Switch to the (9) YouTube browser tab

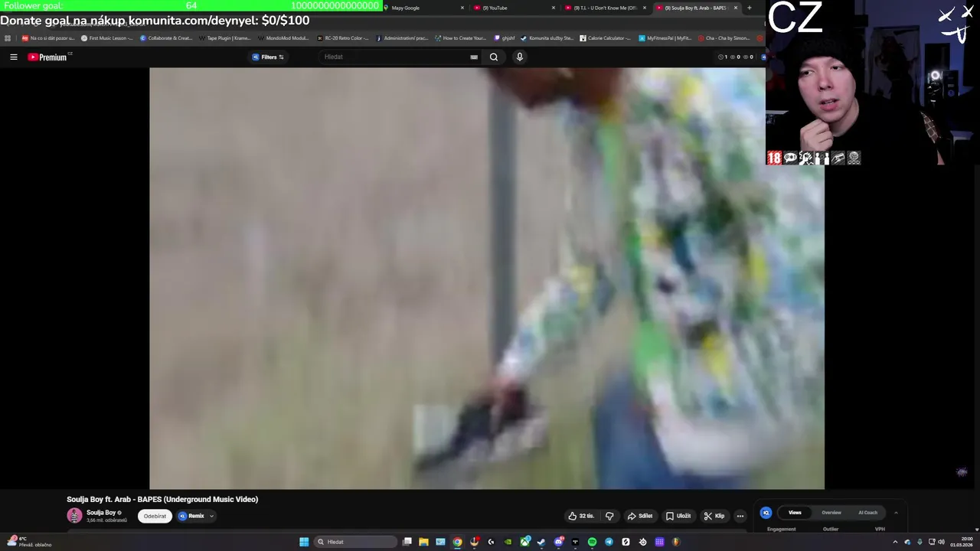514,8
